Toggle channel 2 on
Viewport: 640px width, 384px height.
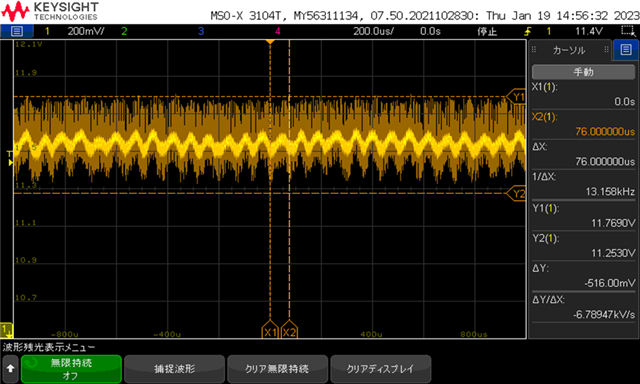tap(124, 31)
